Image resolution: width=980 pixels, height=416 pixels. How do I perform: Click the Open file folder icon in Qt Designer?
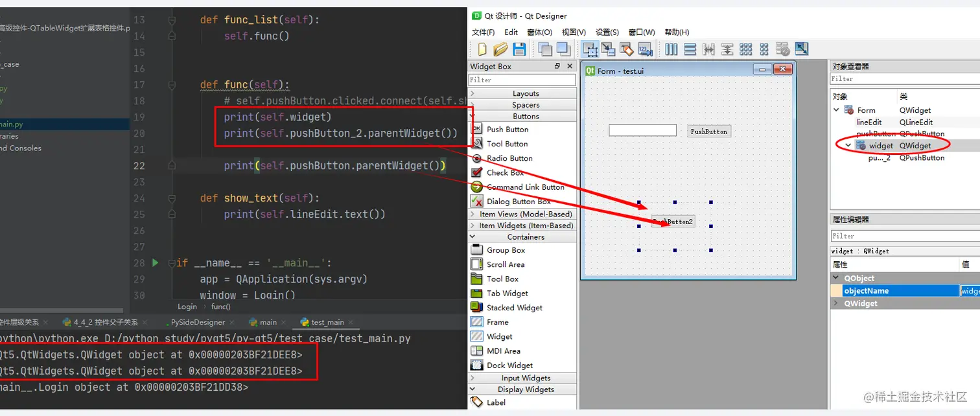[500, 49]
